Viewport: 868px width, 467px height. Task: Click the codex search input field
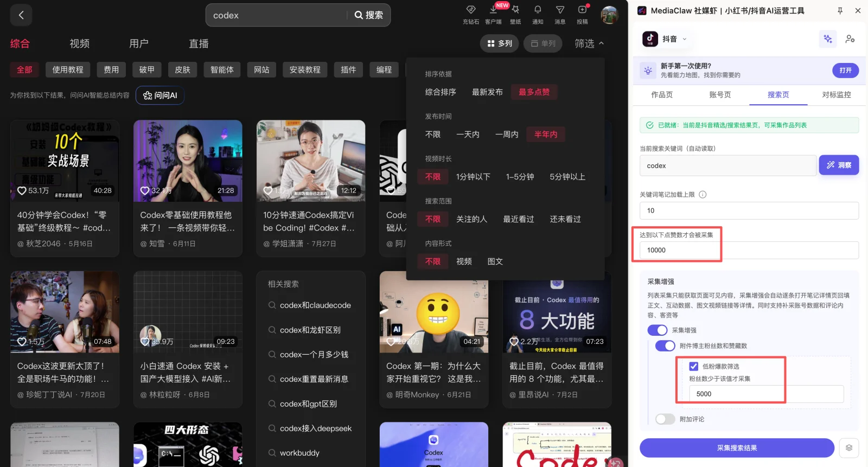tap(277, 15)
